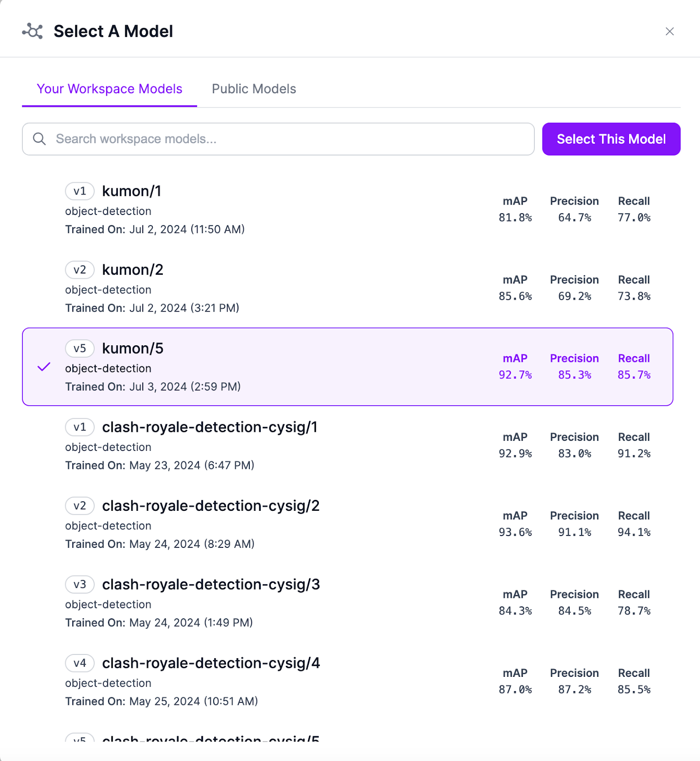Click the search magnifier icon
Image resolution: width=700 pixels, height=761 pixels.
point(39,139)
